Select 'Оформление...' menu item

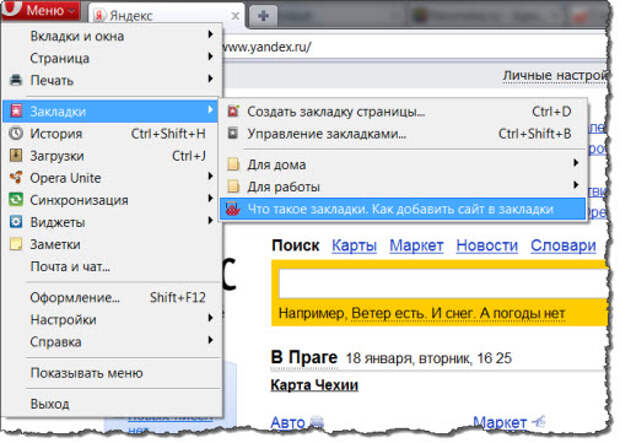tap(110, 297)
